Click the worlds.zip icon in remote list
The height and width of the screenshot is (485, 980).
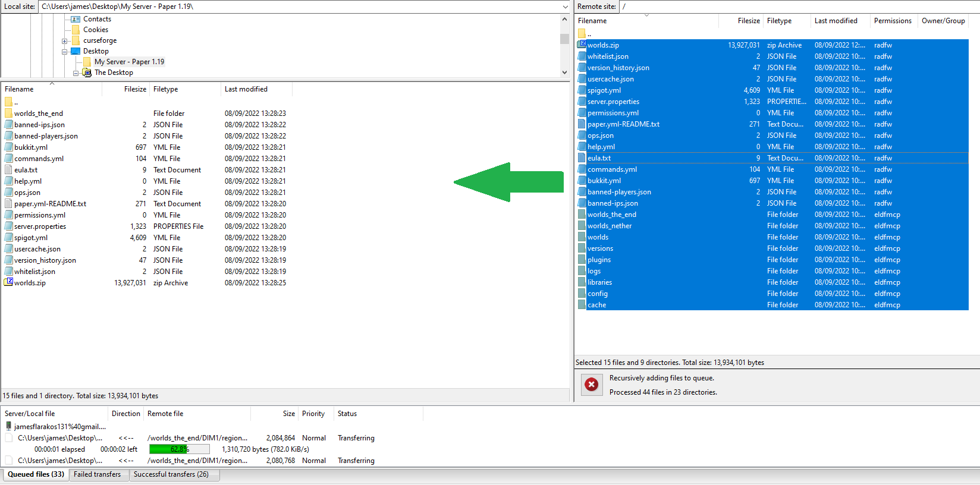582,45
